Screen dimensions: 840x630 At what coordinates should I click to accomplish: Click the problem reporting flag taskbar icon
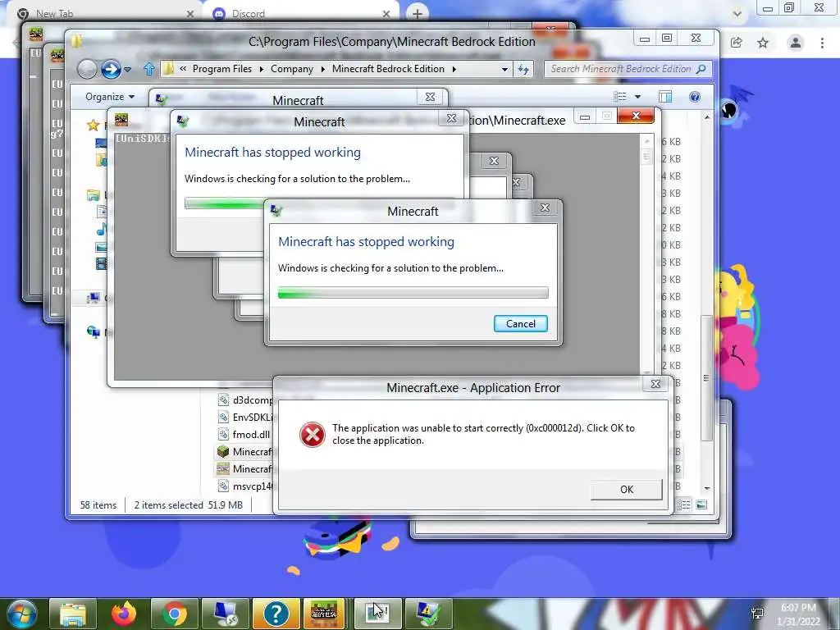click(428, 614)
